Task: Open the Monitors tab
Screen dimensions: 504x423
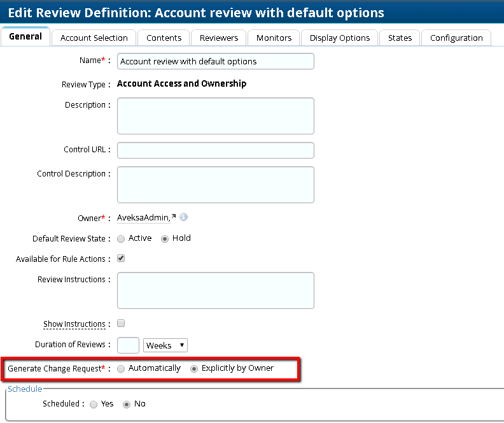Action: [x=274, y=38]
